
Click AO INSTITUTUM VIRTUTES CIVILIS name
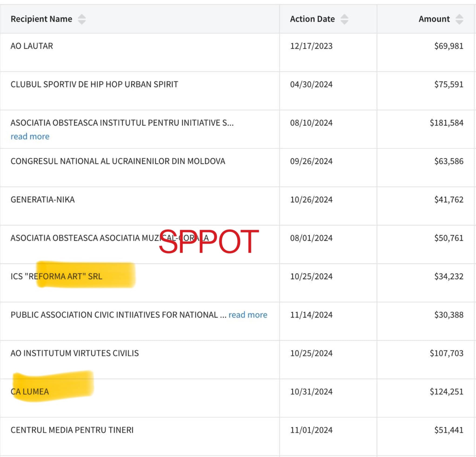[x=75, y=353]
